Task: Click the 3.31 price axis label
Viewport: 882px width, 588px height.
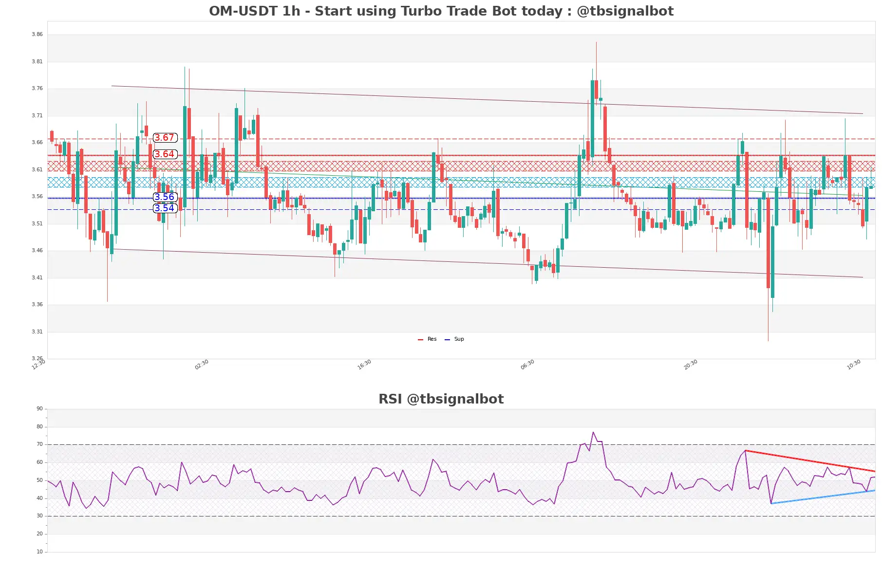Action: (x=37, y=332)
